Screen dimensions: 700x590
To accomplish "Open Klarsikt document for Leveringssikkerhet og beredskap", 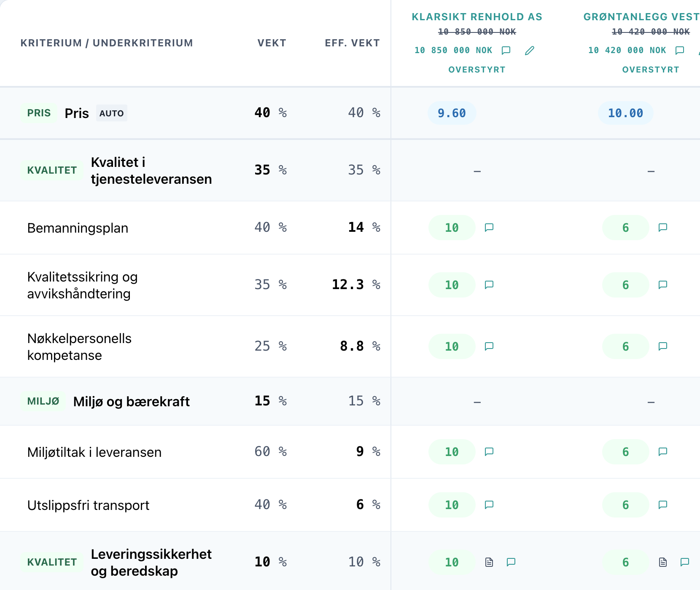I will pos(489,562).
